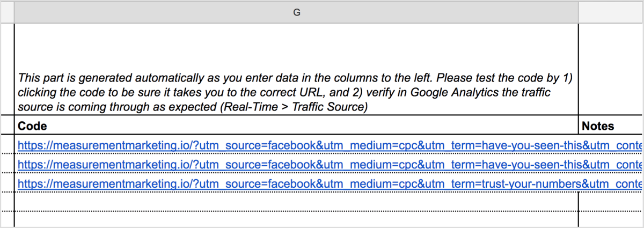Select the bottom-most empty Notes column cell

pyautogui.click(x=610, y=219)
